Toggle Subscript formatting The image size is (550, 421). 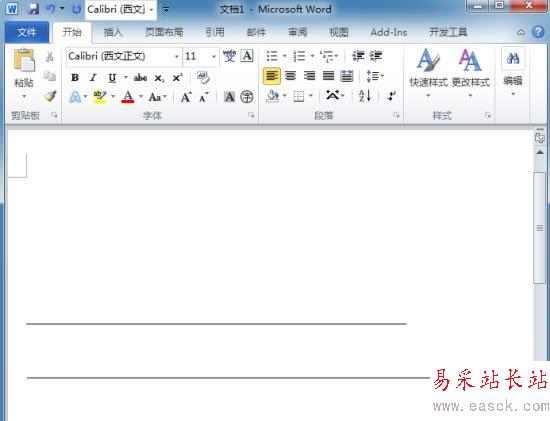point(159,78)
